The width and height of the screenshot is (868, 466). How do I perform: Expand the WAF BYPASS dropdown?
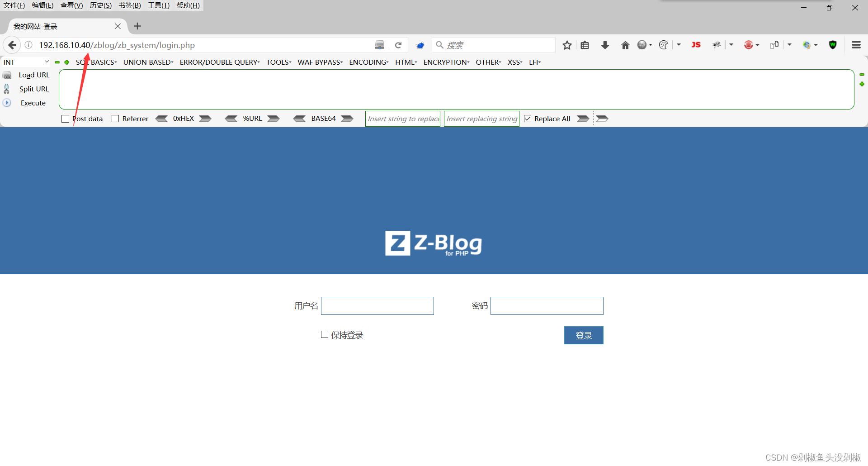coord(320,62)
